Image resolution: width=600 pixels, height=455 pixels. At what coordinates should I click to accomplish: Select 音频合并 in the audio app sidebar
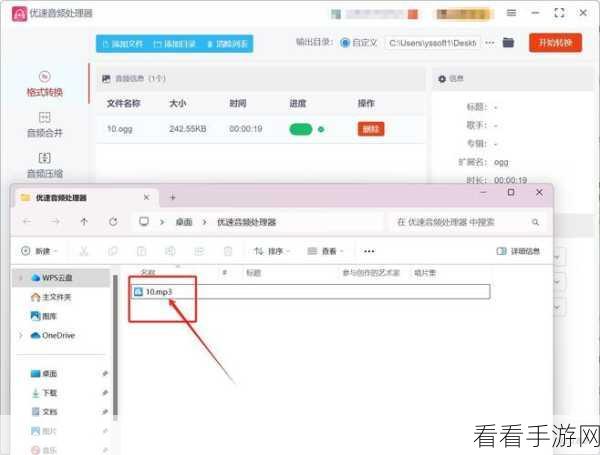pyautogui.click(x=45, y=125)
